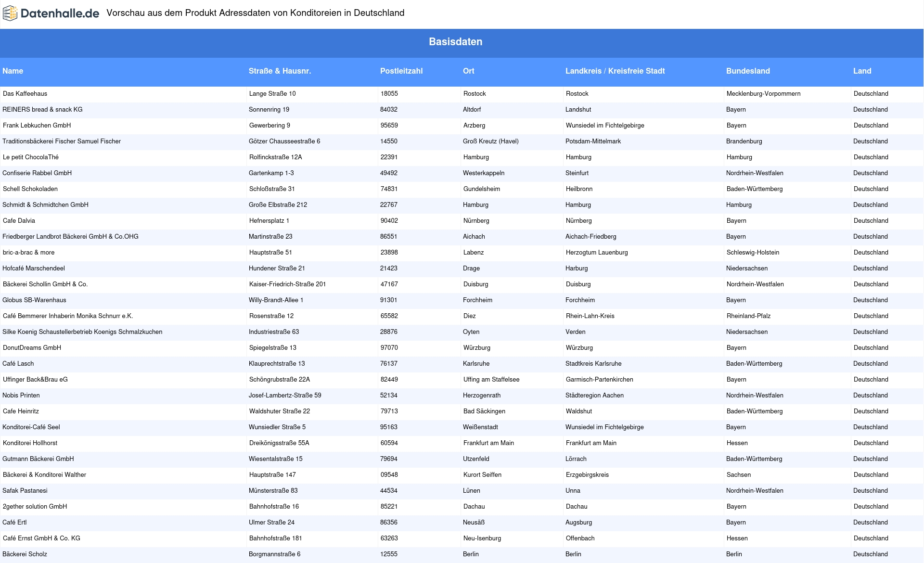The image size is (924, 563).
Task: Select the Städteregion Aachen district cell
Action: tap(594, 396)
